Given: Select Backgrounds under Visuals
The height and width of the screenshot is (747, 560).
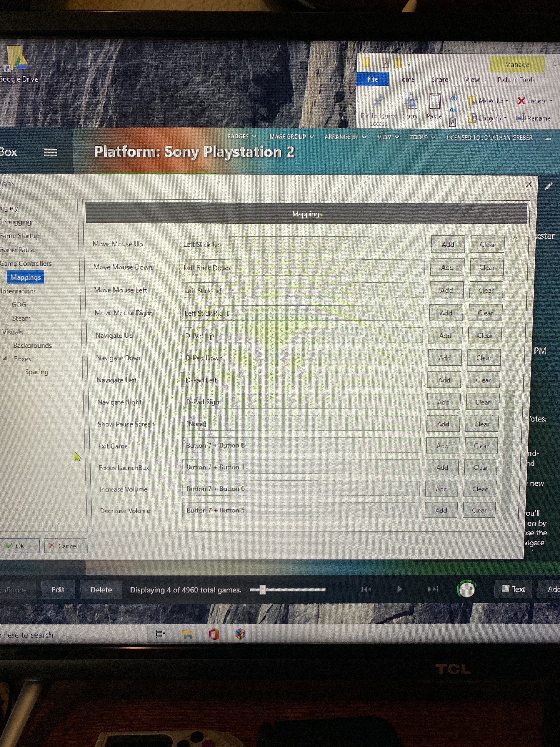Looking at the screenshot, I should point(32,345).
